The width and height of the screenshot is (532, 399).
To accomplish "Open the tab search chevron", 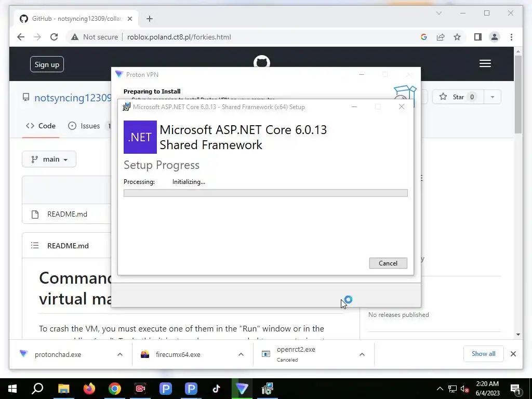I will coord(438,13).
